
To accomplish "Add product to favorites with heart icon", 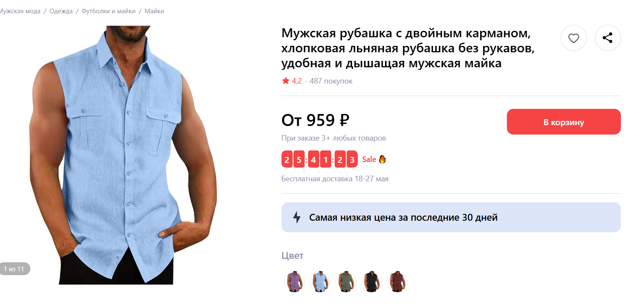I will coord(574,38).
